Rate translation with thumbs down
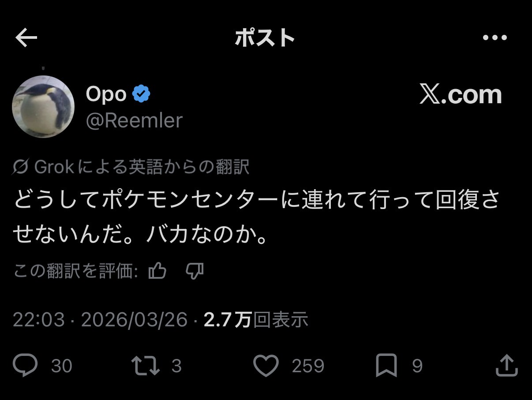 tap(194, 271)
